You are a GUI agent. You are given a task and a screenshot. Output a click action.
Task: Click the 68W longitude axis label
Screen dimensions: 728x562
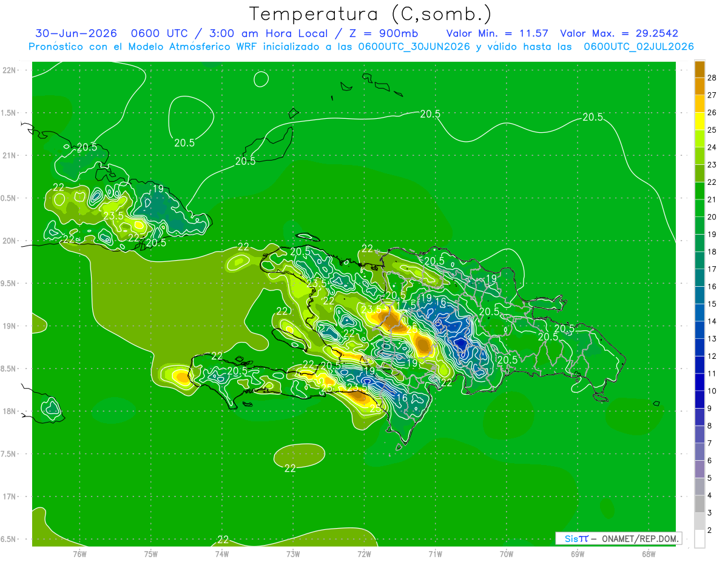pos(649,554)
